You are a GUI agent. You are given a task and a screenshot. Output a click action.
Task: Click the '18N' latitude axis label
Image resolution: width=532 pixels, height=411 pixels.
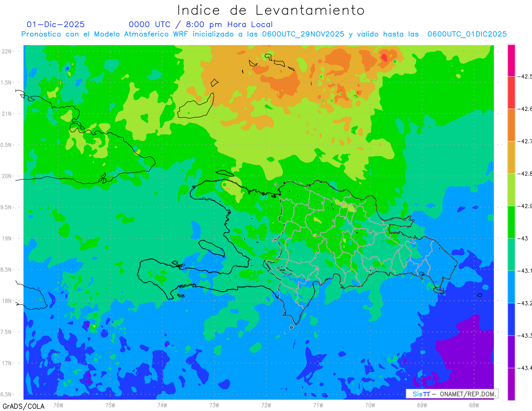coord(8,301)
